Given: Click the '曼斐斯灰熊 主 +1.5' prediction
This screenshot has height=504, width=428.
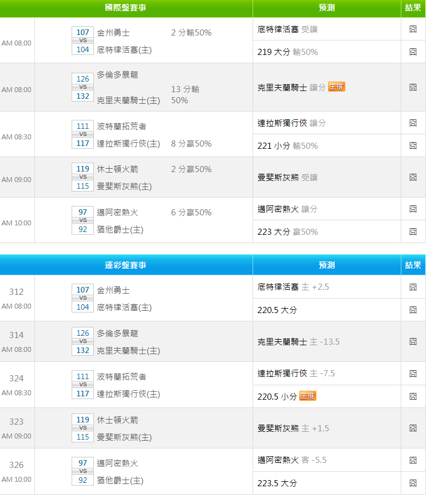Looking at the screenshot, I should (x=293, y=429).
